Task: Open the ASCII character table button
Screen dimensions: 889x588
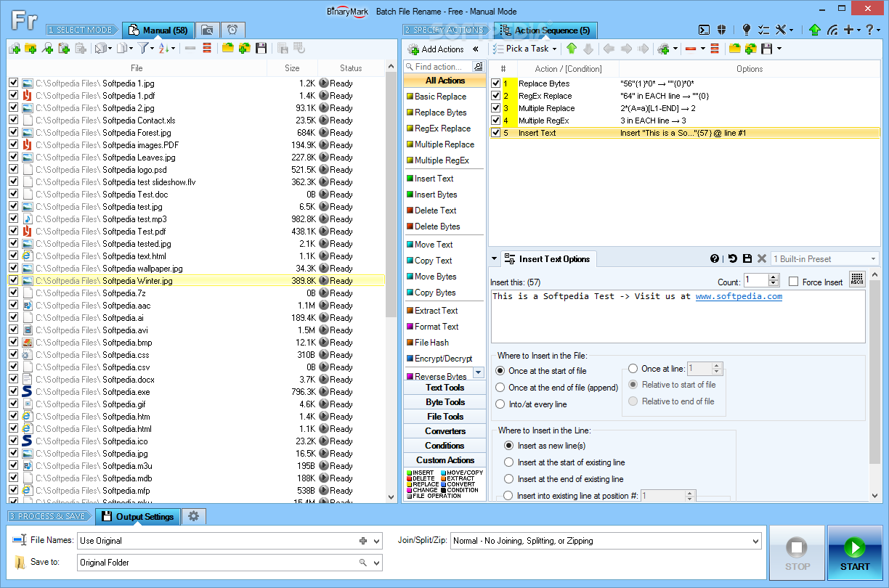Action: pos(857,280)
